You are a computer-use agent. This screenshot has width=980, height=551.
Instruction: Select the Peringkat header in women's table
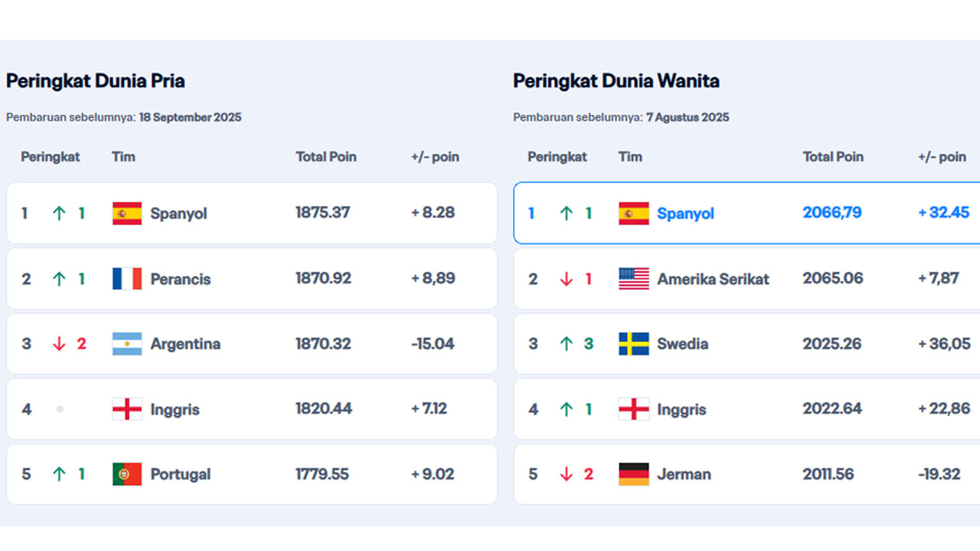(x=557, y=157)
